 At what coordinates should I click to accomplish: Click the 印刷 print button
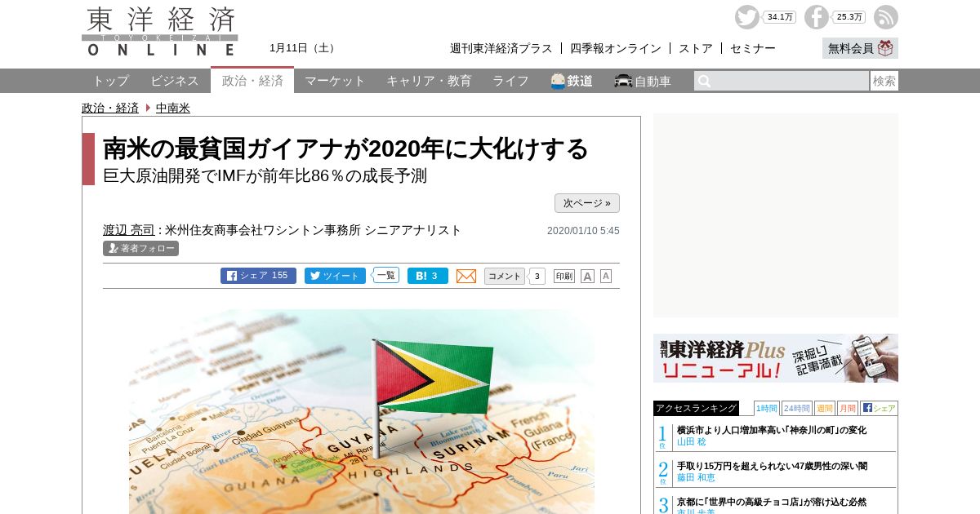tap(564, 276)
